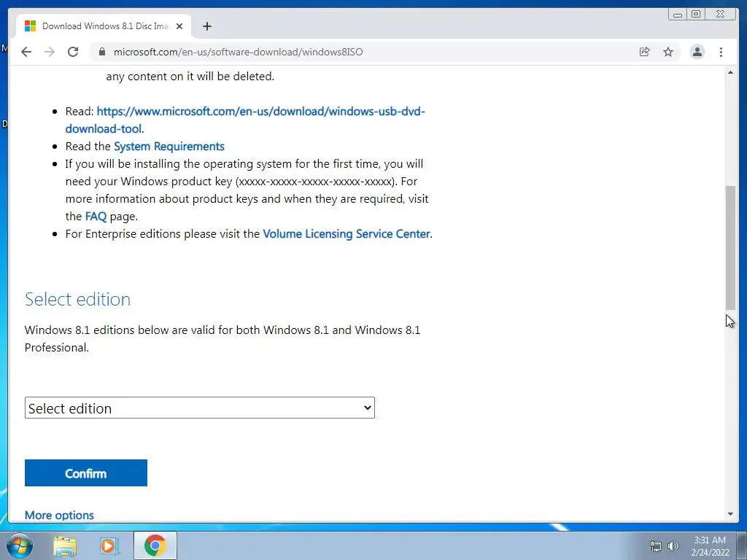Viewport: 747px width, 560px height.
Task: Restore down the Chrome window
Action: click(696, 15)
